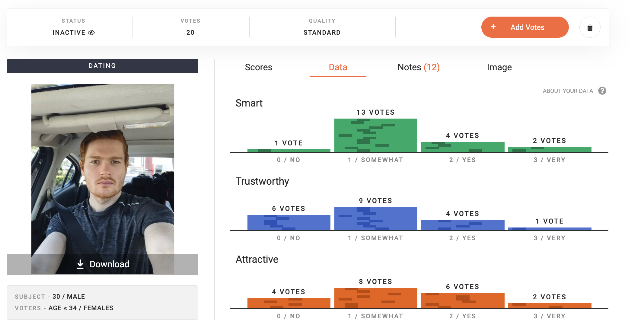Click the blue 9 votes Trustworthy bar
This screenshot has height=334, width=644.
tap(376, 218)
